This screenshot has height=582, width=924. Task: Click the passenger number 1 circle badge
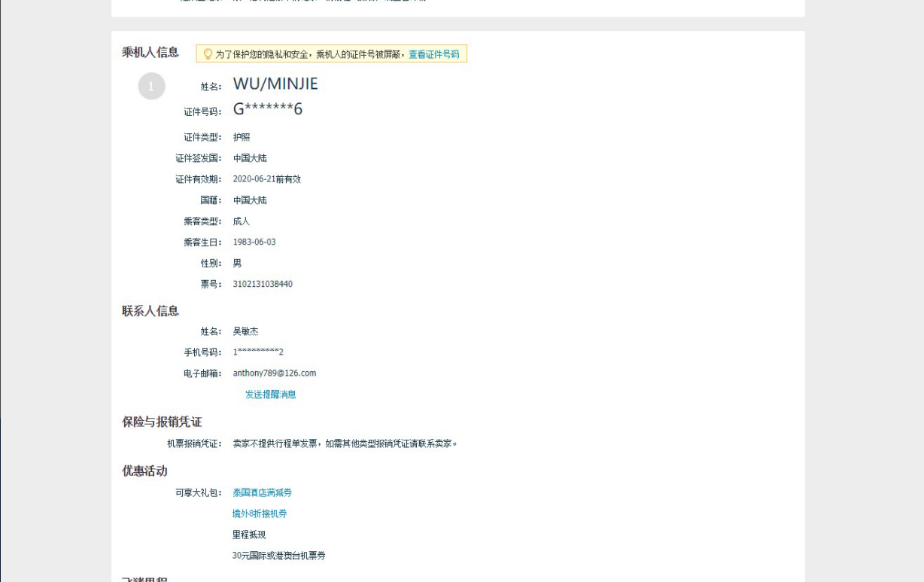coord(151,87)
